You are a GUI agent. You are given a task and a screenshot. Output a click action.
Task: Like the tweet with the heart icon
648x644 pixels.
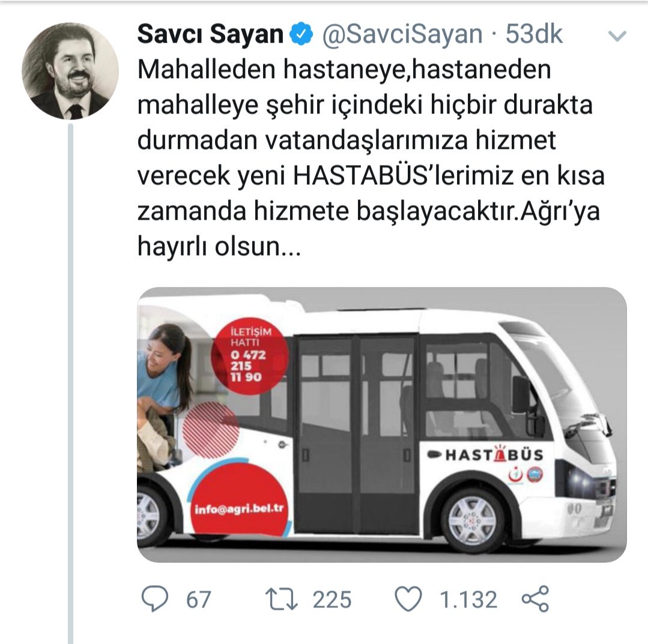pos(408,598)
